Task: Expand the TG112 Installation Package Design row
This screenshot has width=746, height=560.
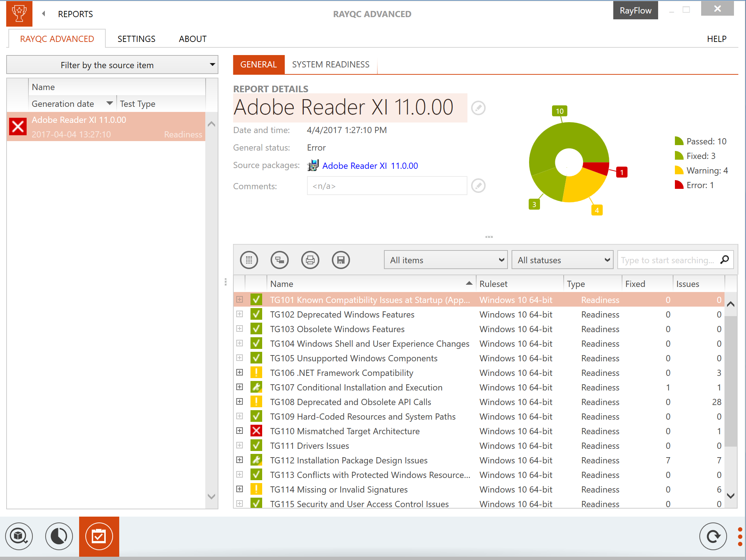Action: [240, 460]
